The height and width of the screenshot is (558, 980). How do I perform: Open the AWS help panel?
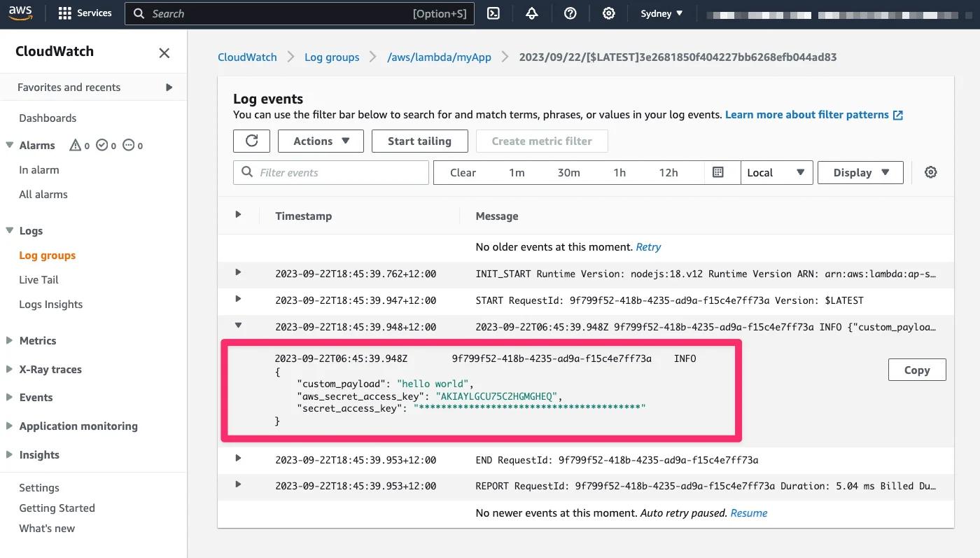(570, 13)
